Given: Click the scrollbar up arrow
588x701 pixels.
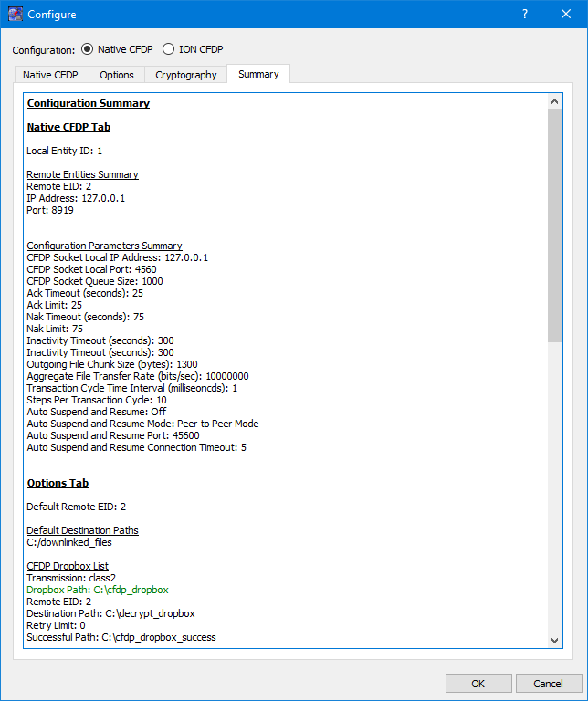Looking at the screenshot, I should [x=555, y=101].
